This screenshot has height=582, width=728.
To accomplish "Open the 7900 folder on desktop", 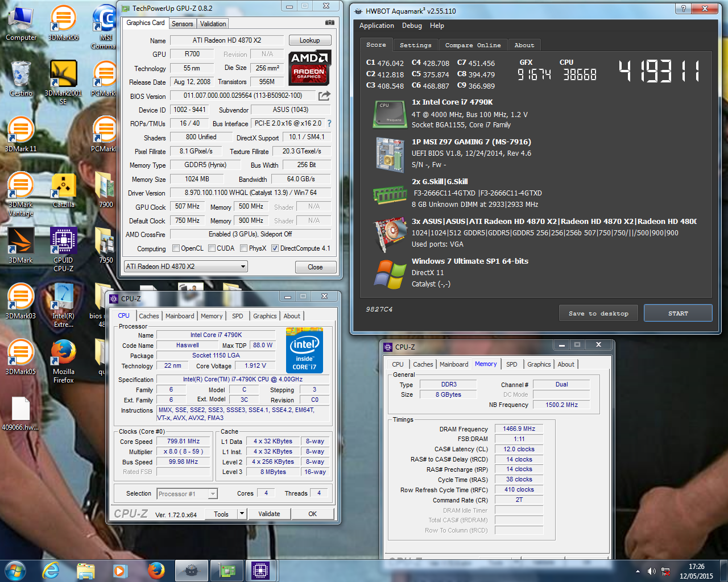I will click(106, 190).
